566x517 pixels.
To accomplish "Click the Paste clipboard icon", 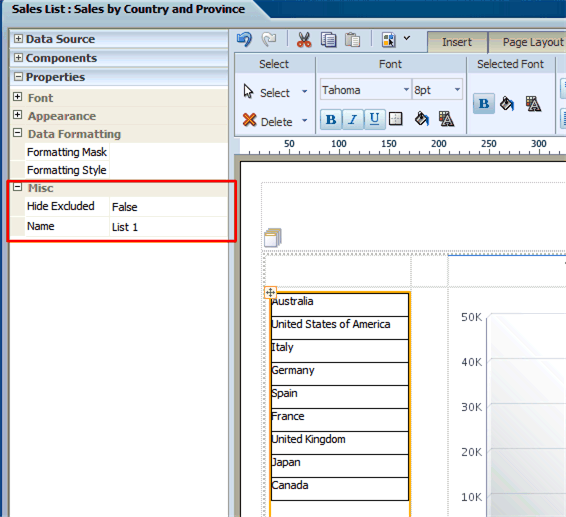I will point(352,39).
